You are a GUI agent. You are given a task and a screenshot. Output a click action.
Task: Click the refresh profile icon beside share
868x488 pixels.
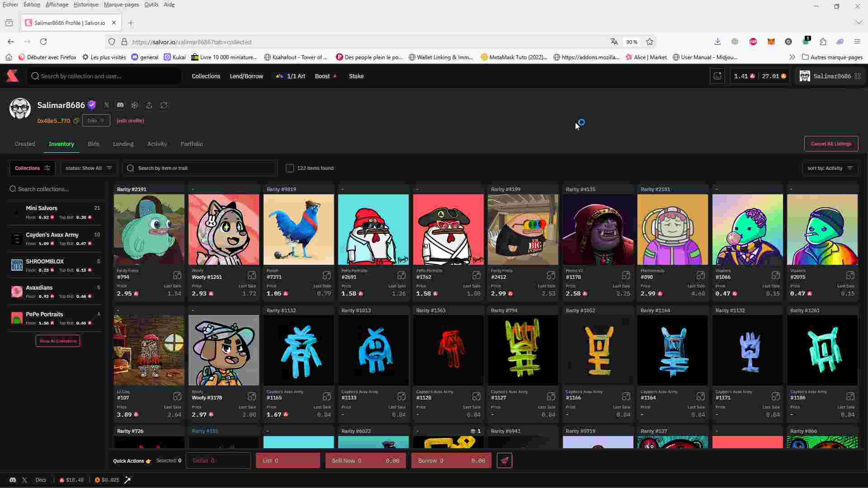pyautogui.click(x=164, y=105)
